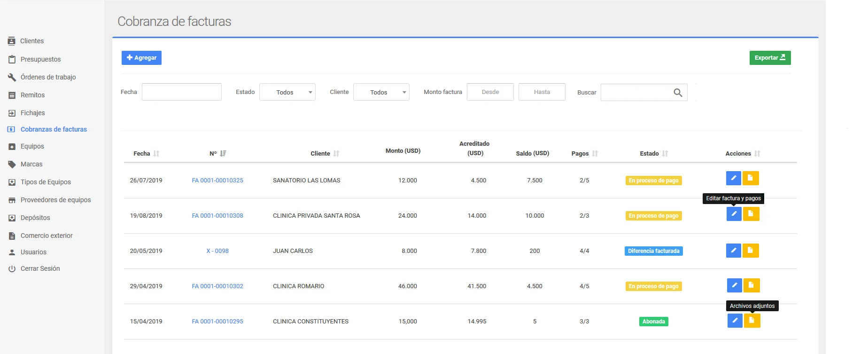Image resolution: width=868 pixels, height=354 pixels.
Task: Click the Cobranzas de facturas money icon
Action: pos(11,129)
